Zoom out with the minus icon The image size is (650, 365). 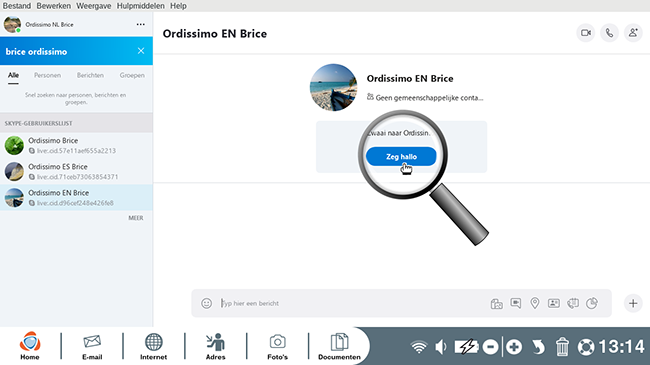pos(490,347)
